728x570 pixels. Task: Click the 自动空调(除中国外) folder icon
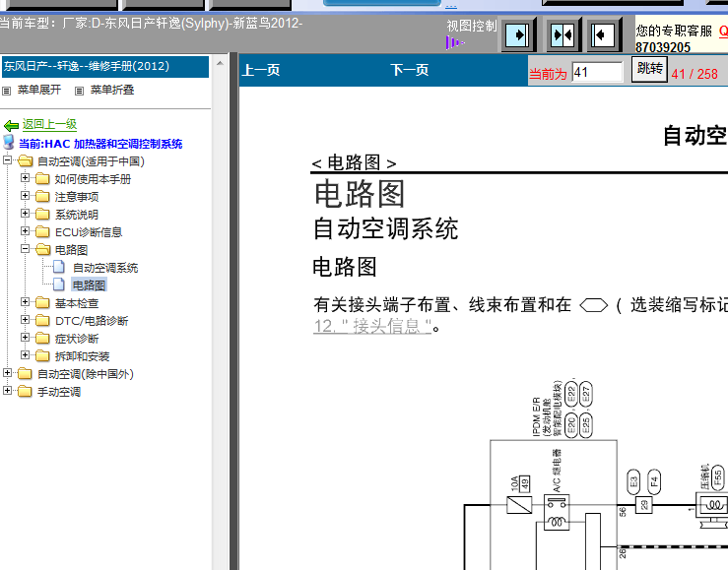click(25, 374)
